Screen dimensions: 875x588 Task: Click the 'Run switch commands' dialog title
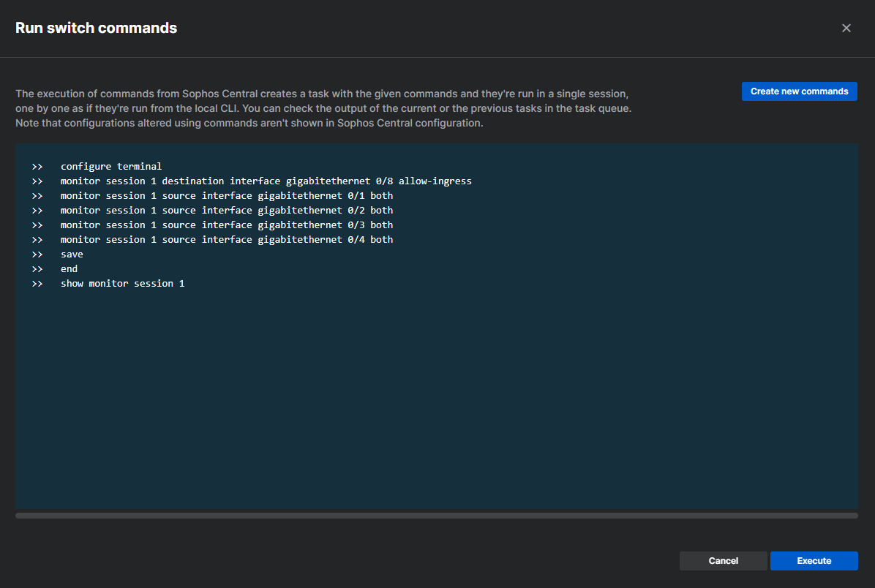(96, 28)
